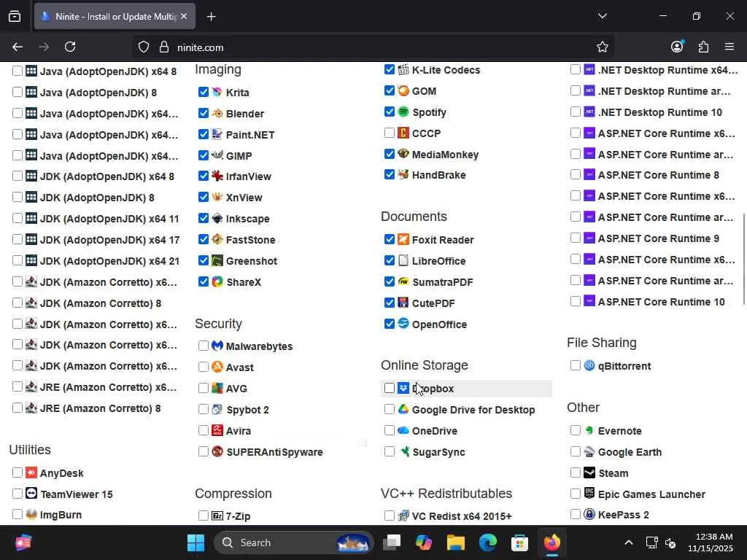The width and height of the screenshot is (747, 560).
Task: Uncheck the LibreOffice checkbox
Action: [390, 260]
